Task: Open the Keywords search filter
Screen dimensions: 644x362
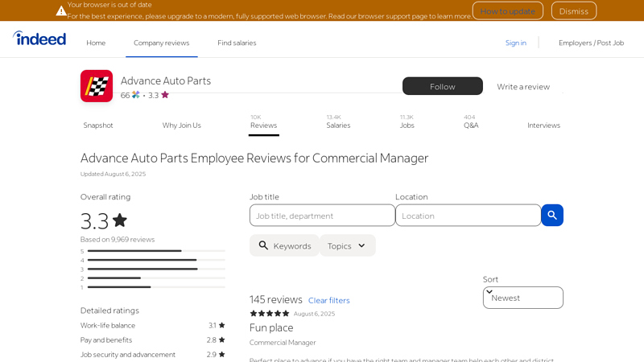Action: (x=284, y=245)
